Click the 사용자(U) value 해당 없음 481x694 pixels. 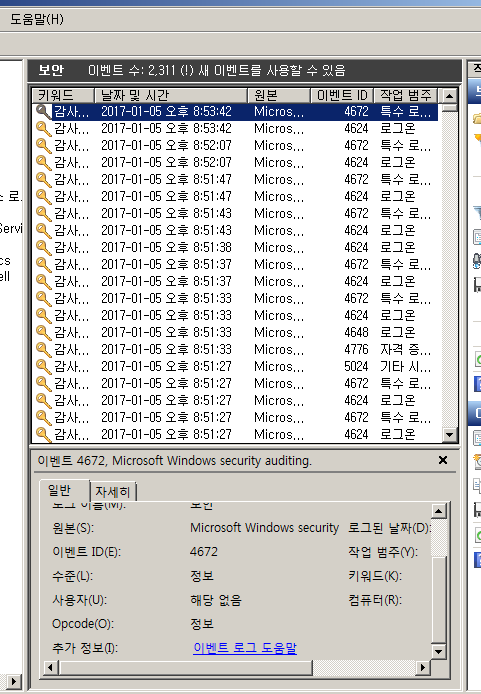[216, 600]
